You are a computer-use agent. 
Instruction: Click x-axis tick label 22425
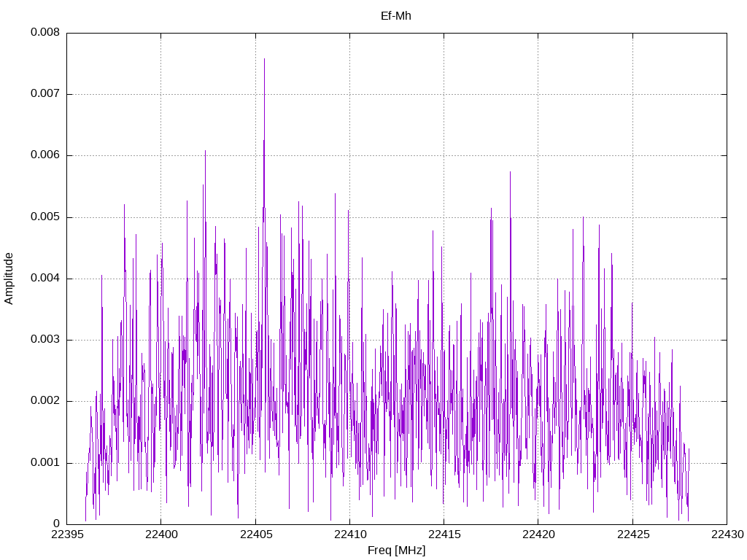pos(632,534)
